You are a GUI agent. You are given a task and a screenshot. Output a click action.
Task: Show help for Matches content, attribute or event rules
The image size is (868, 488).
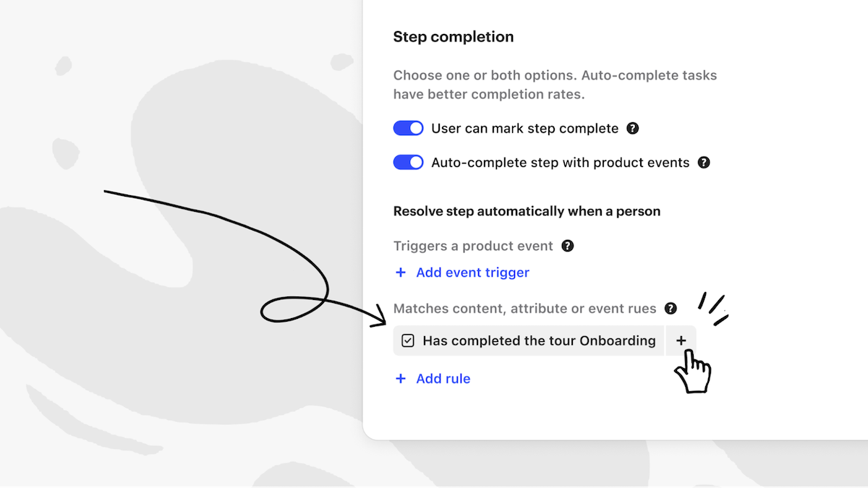671,309
